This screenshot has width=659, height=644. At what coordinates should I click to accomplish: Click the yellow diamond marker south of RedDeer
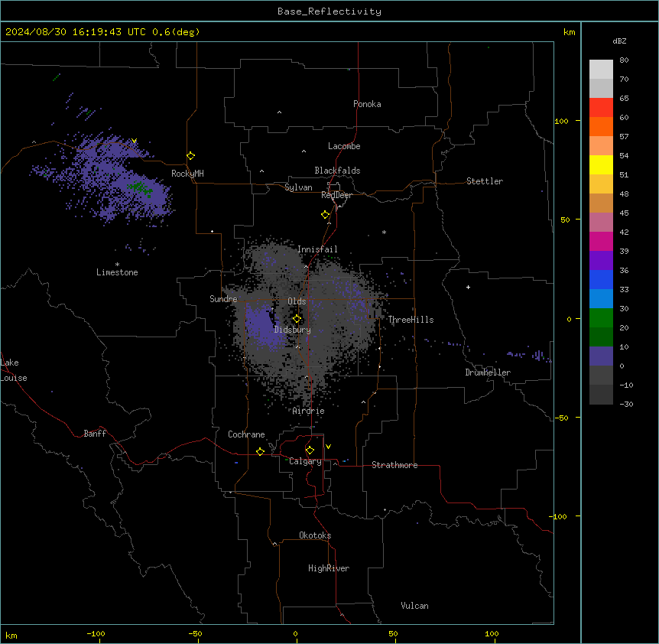(326, 215)
